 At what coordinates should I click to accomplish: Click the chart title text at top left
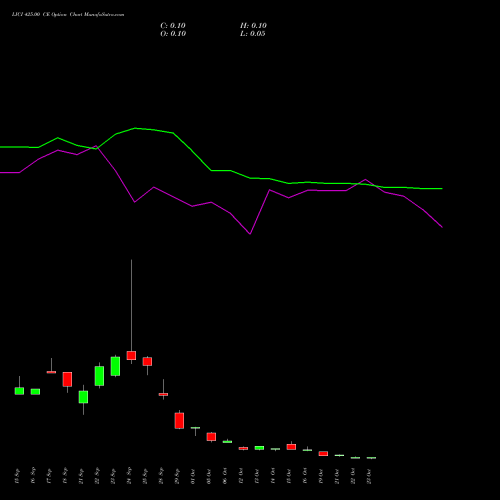coord(68,15)
